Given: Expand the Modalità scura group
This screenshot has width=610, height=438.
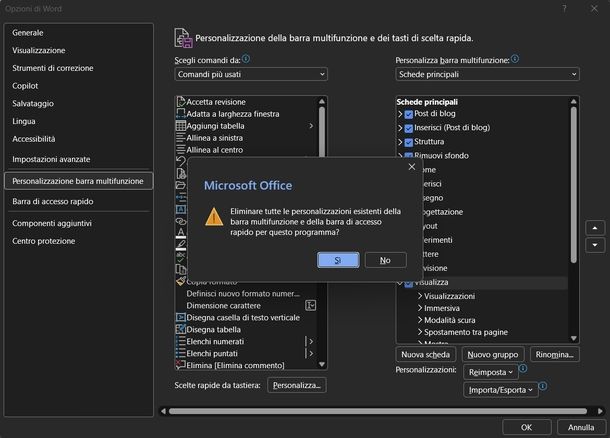Looking at the screenshot, I should [x=420, y=320].
